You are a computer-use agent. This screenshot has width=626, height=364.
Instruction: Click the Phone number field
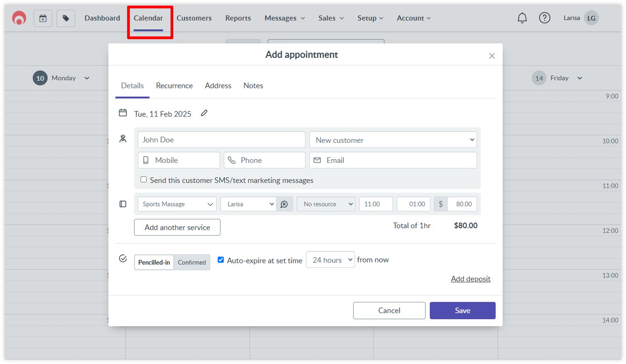pyautogui.click(x=264, y=160)
